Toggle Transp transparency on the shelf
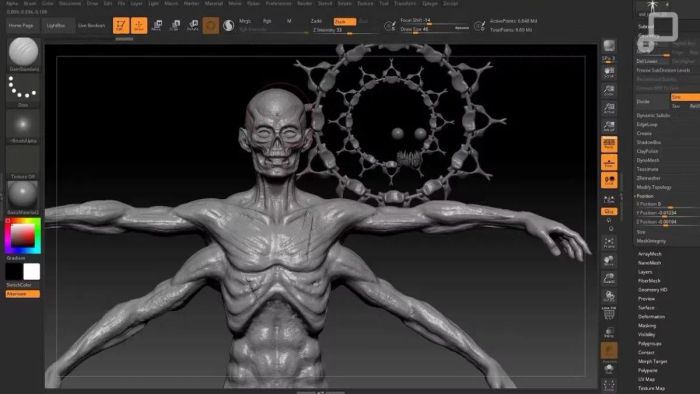The height and width of the screenshot is (394, 700). point(609,332)
